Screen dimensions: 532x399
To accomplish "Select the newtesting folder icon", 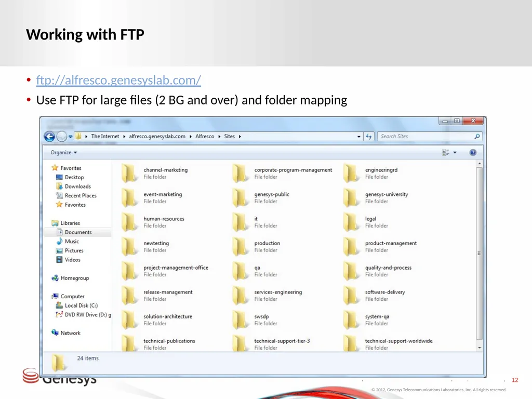I will coord(129,246).
